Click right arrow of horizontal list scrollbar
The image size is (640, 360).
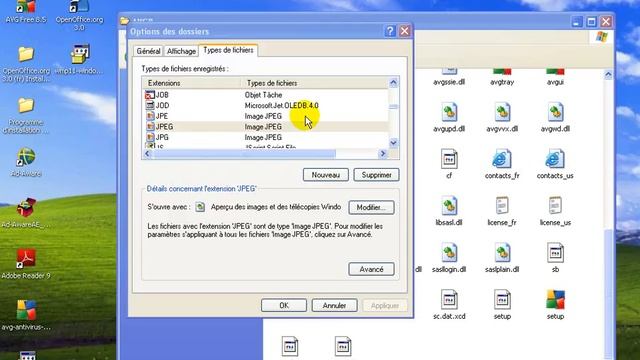(x=383, y=154)
